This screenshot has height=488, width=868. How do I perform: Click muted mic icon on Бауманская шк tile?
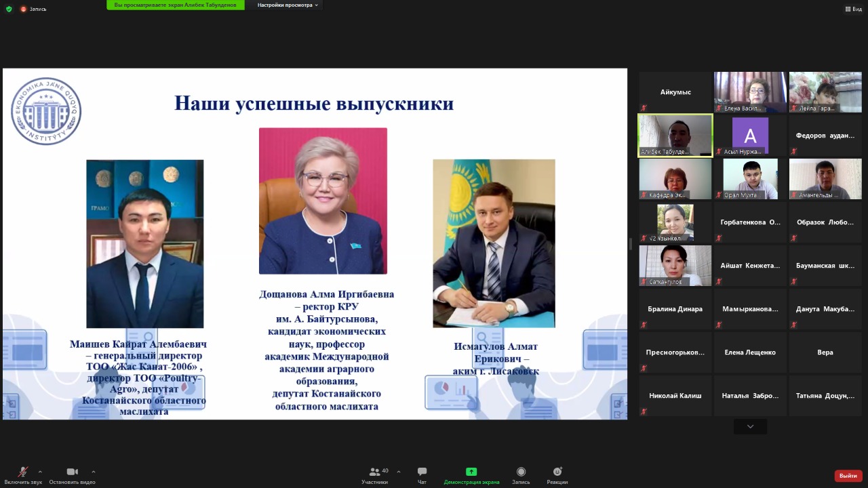(793, 281)
